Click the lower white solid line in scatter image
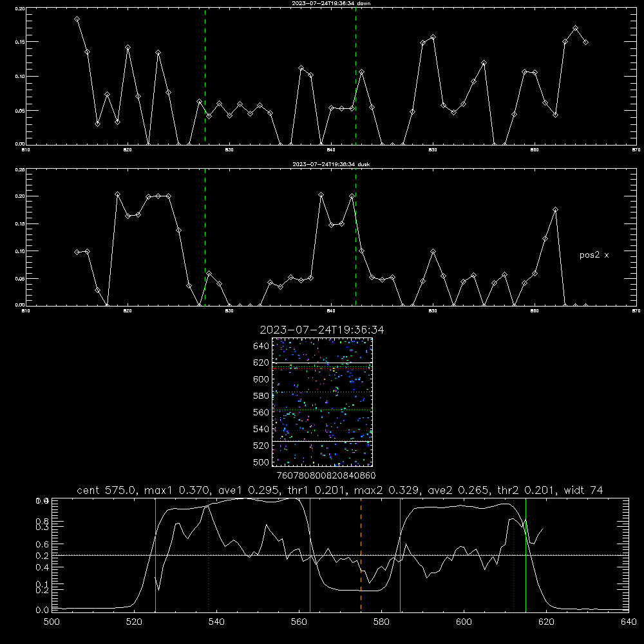The width and height of the screenshot is (644, 644). pyautogui.click(x=322, y=442)
